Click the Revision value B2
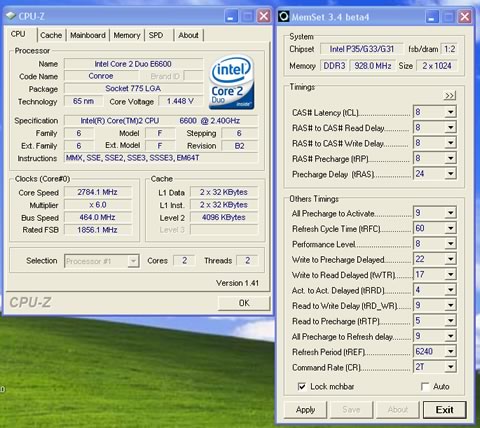The width and height of the screenshot is (480, 428). [x=239, y=146]
